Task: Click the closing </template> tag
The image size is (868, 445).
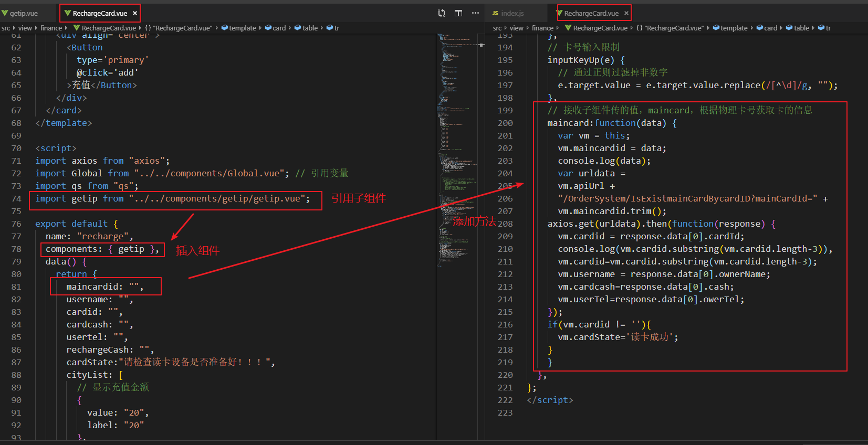Action: (x=64, y=123)
